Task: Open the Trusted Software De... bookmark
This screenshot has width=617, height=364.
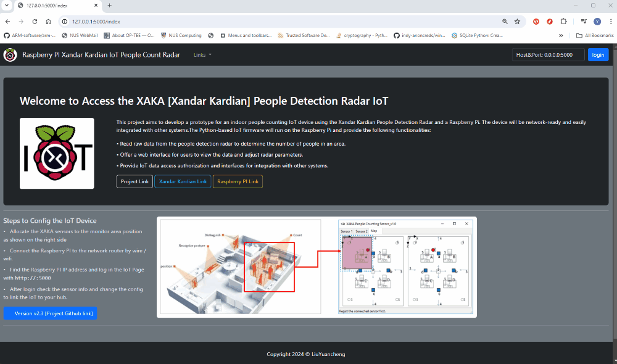Action: (304, 35)
